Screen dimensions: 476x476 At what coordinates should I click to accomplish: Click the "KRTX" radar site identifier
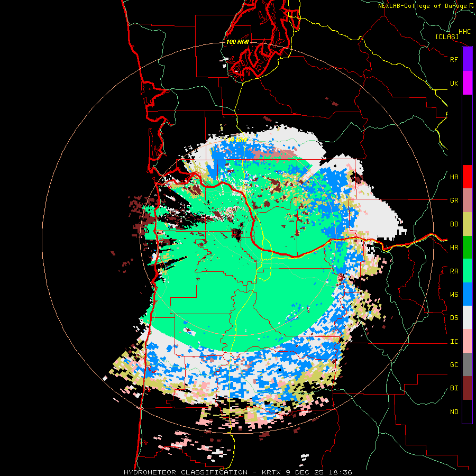tap(272, 472)
